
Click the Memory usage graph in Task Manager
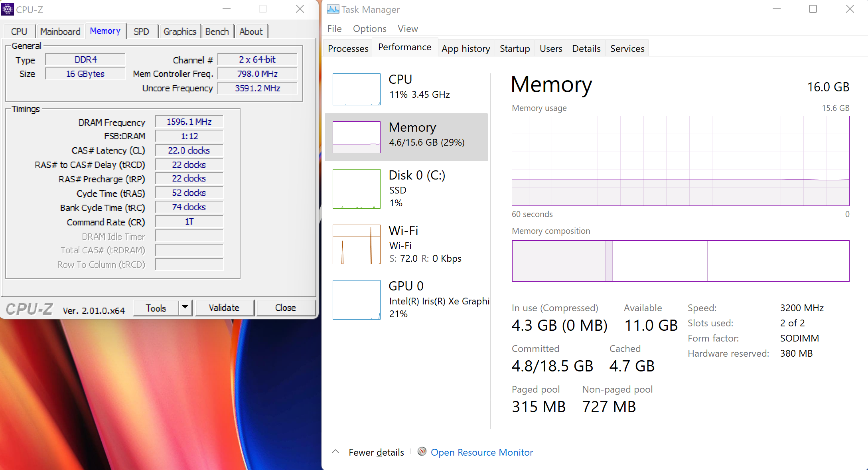pos(681,161)
